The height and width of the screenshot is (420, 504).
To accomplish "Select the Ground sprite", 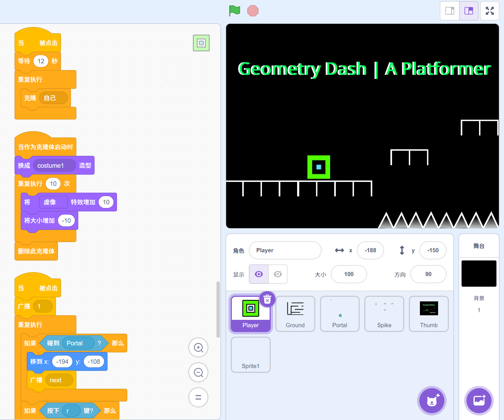I will click(295, 314).
